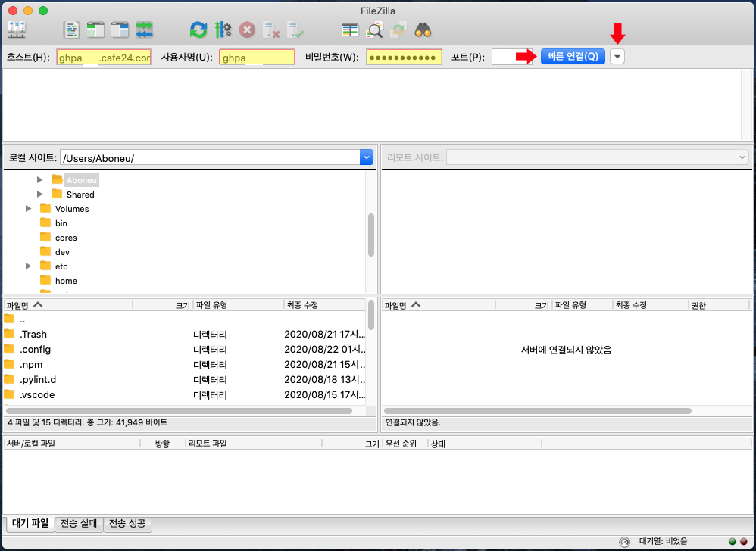Click the 호스트(H) host input field
Image resolution: width=756 pixels, height=551 pixels.
pos(104,57)
